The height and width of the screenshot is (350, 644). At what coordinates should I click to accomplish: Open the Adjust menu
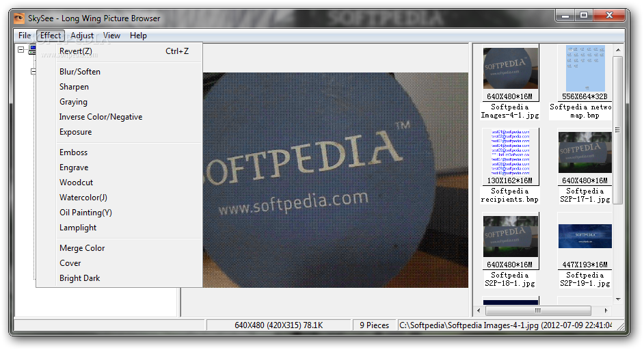pos(82,36)
